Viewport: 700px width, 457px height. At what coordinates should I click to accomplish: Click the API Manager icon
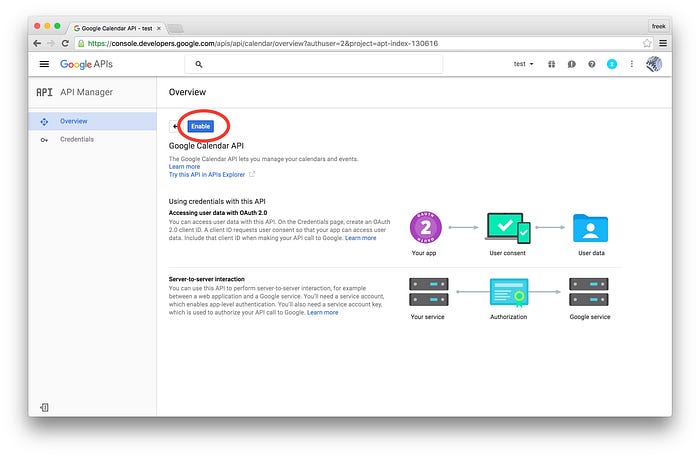tap(44, 92)
